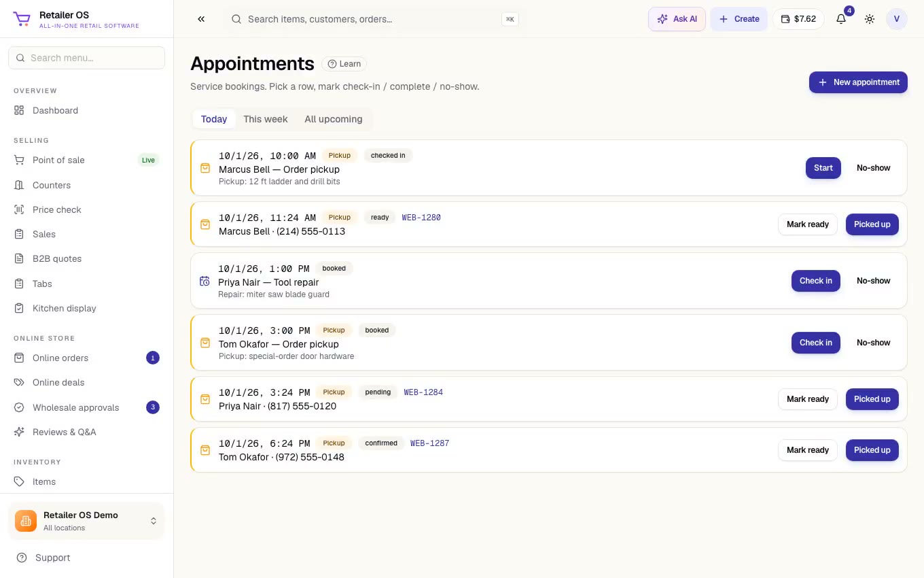Open order link WEB-1280

pyautogui.click(x=421, y=218)
